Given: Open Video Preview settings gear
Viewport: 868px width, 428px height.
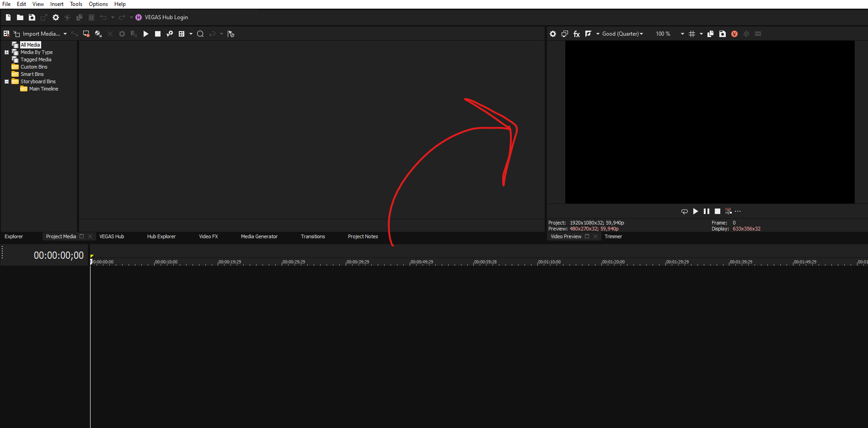Looking at the screenshot, I should pyautogui.click(x=553, y=34).
